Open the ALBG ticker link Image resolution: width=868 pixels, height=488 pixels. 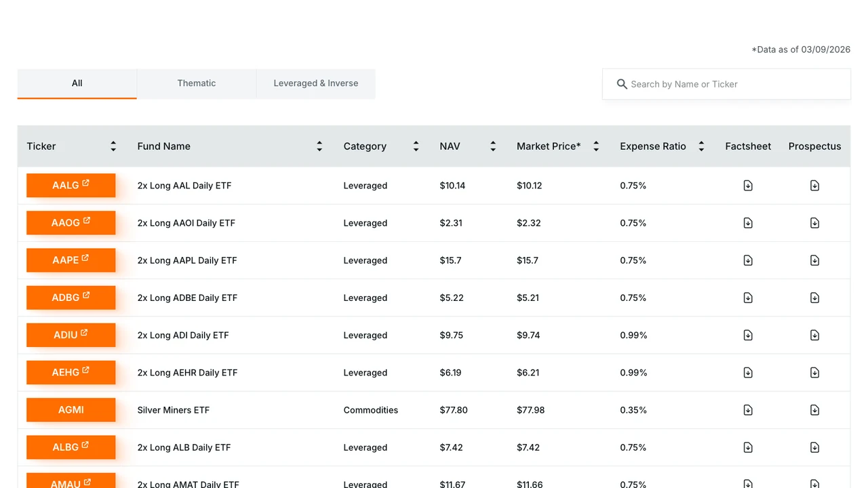[x=71, y=447]
